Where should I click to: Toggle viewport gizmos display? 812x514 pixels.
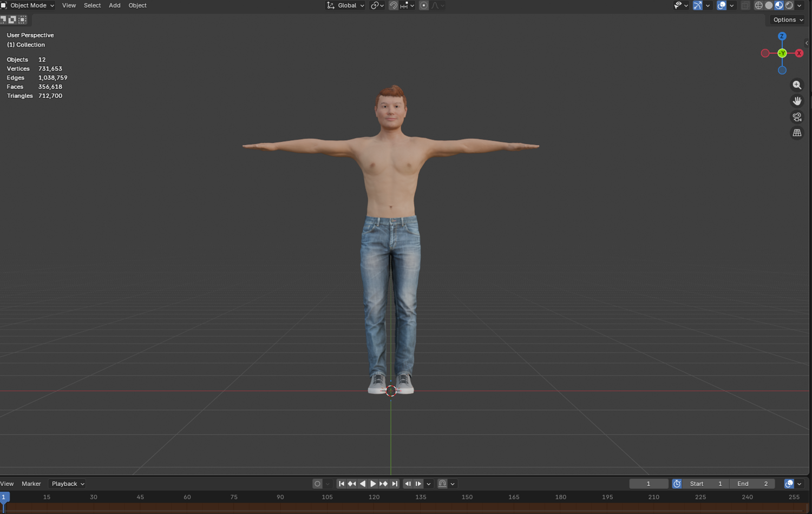pyautogui.click(x=698, y=5)
